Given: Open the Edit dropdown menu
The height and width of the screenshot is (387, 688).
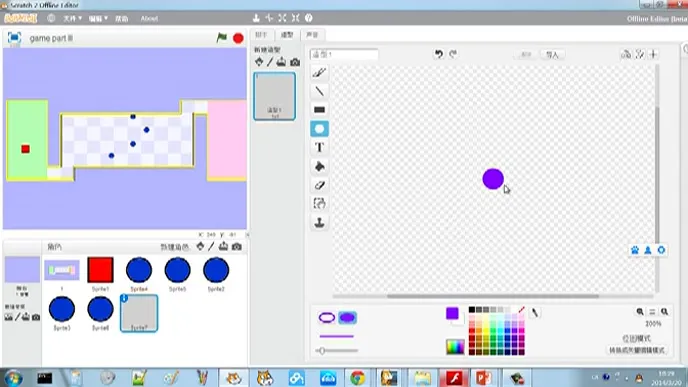Looking at the screenshot, I should click(97, 18).
